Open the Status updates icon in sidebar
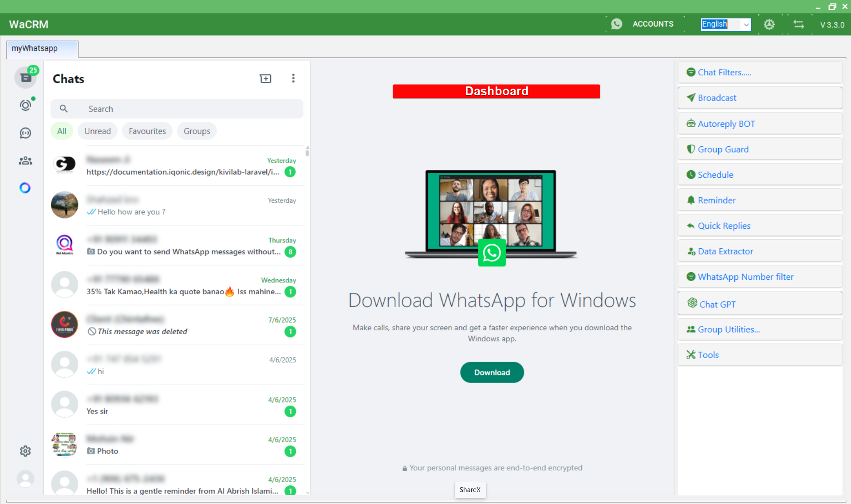This screenshot has height=504, width=851. pyautogui.click(x=25, y=105)
